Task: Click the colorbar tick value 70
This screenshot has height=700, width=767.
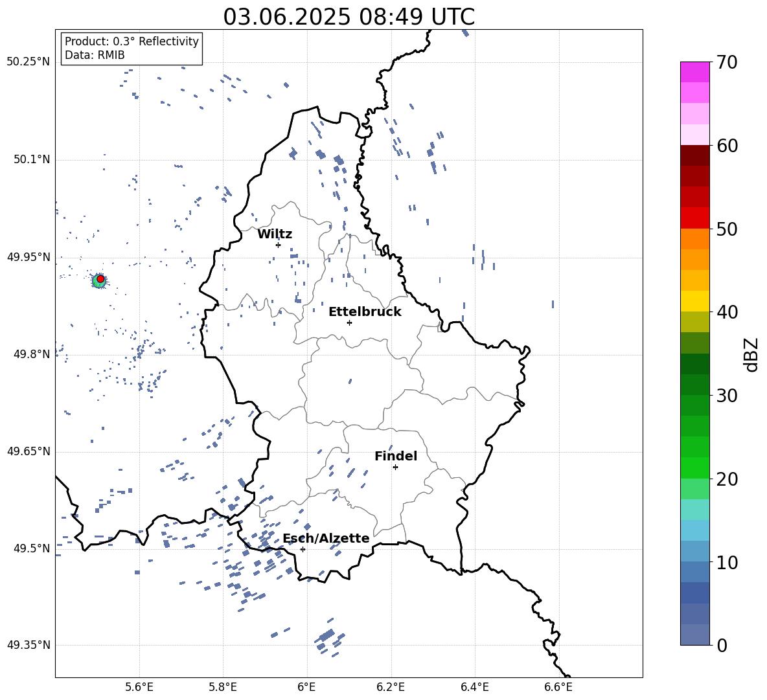Action: (x=727, y=63)
